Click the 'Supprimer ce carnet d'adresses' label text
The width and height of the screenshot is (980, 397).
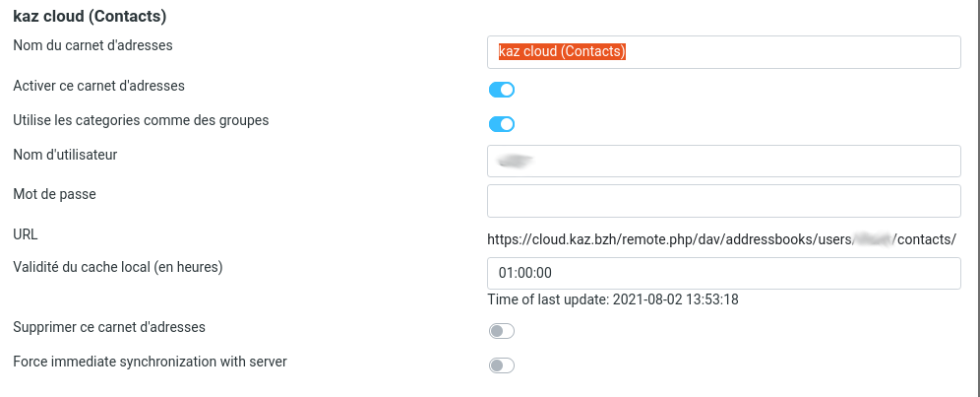click(x=109, y=326)
